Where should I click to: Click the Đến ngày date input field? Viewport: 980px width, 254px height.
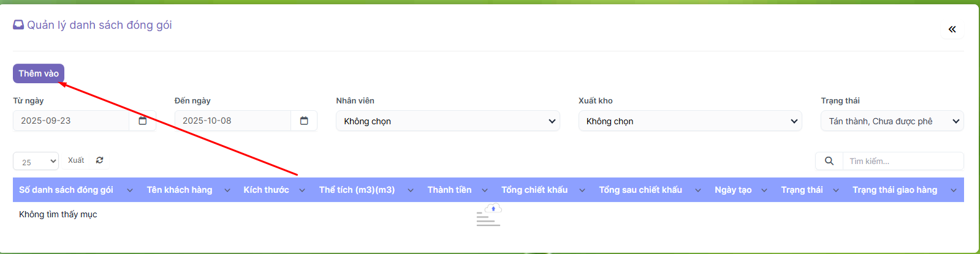click(232, 121)
